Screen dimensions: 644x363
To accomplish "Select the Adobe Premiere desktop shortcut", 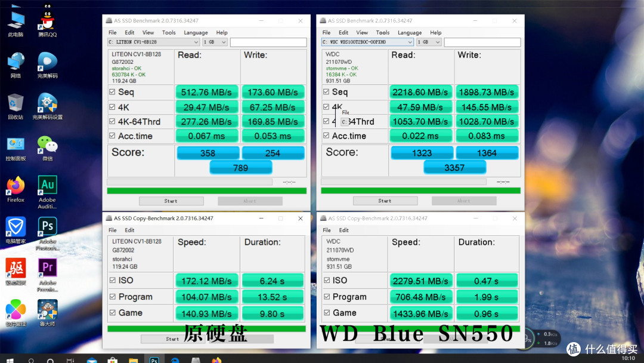I will point(47,275).
